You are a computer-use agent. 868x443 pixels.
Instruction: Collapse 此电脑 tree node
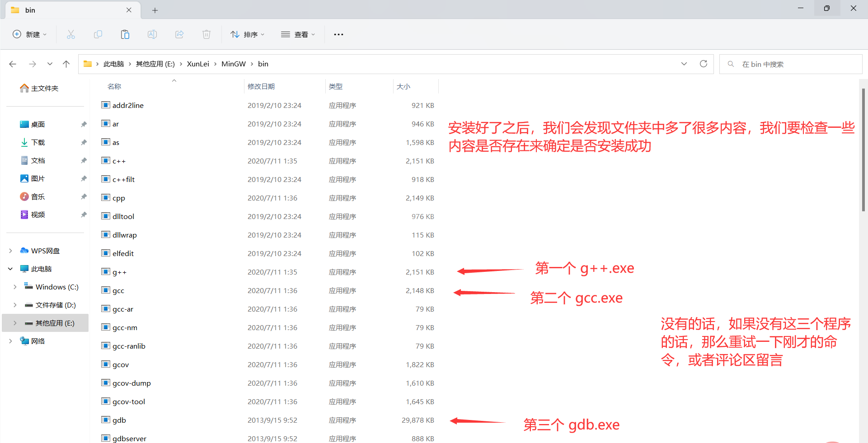click(x=10, y=269)
